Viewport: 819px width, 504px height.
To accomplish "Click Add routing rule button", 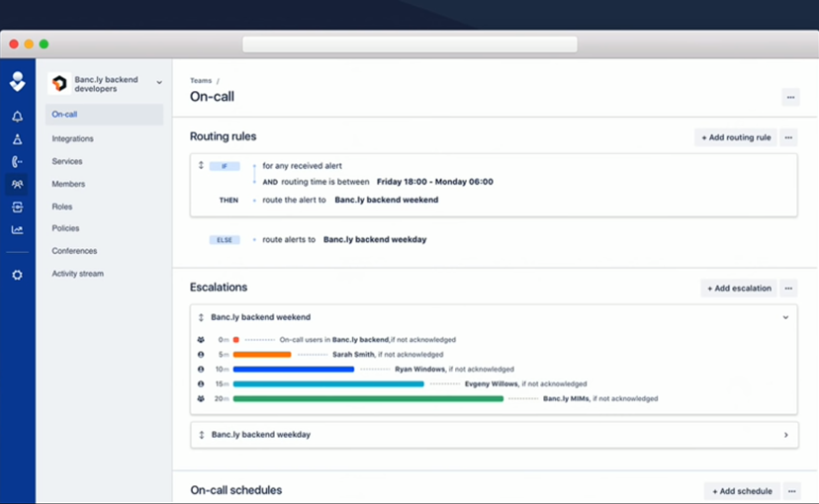I will pyautogui.click(x=736, y=137).
